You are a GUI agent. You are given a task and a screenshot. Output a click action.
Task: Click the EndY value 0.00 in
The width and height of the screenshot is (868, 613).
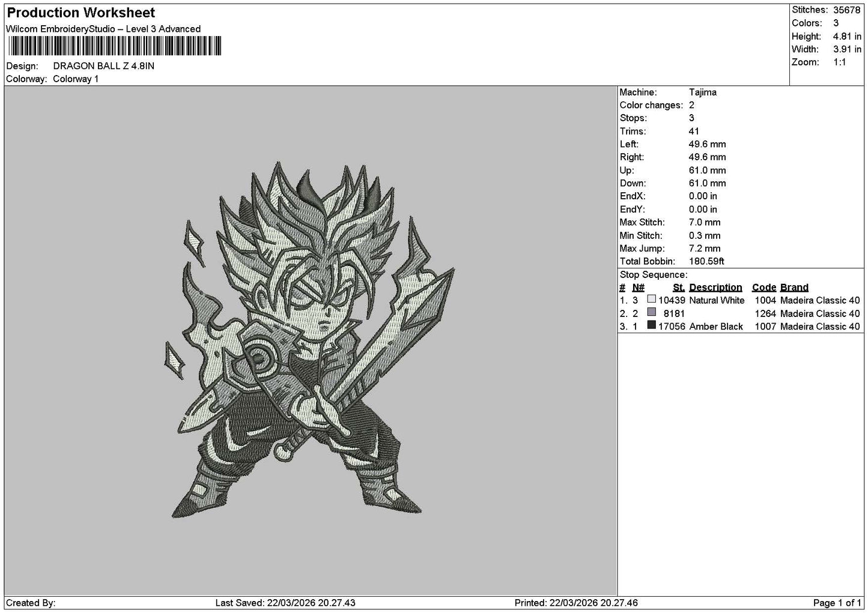[x=703, y=210]
